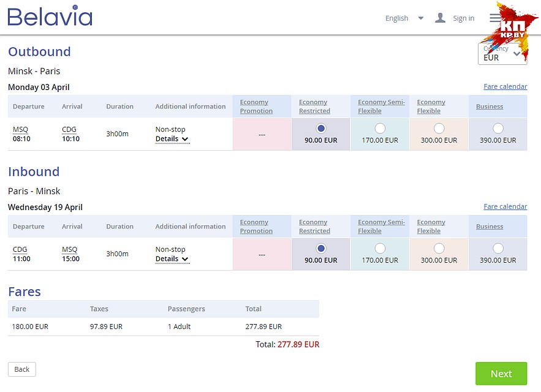Click the red Total 277.89 EUR amount
The width and height of the screenshot is (541, 392).
298,344
